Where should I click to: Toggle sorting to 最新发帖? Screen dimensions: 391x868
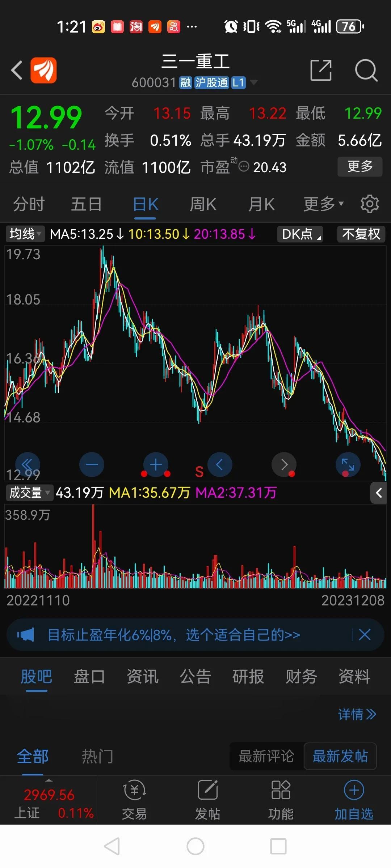tap(340, 756)
